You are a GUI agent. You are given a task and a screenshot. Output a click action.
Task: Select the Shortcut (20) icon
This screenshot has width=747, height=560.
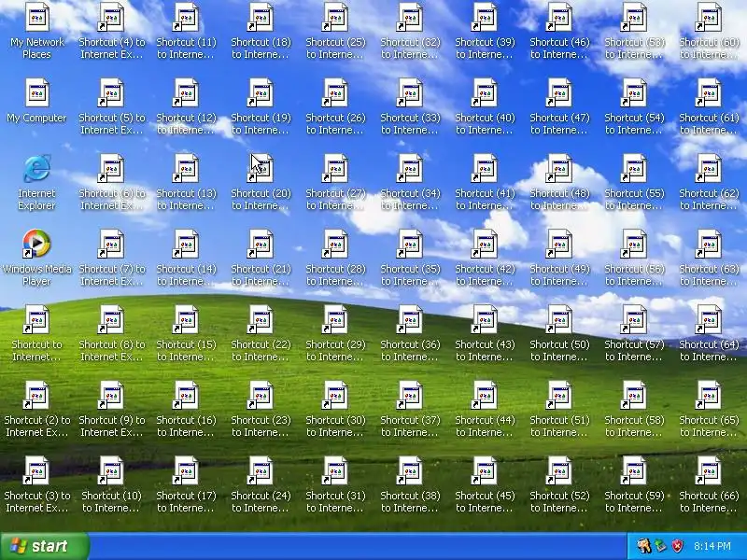[x=261, y=169]
